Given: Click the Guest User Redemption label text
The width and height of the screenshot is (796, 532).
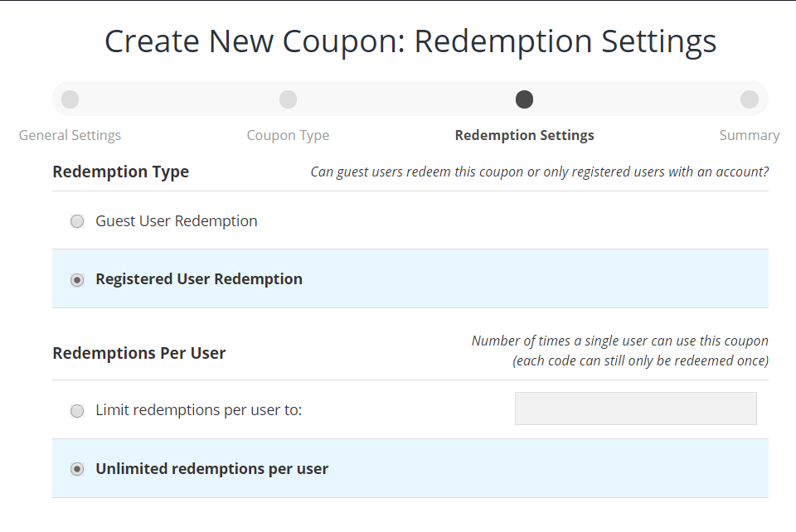Looking at the screenshot, I should pos(176,221).
